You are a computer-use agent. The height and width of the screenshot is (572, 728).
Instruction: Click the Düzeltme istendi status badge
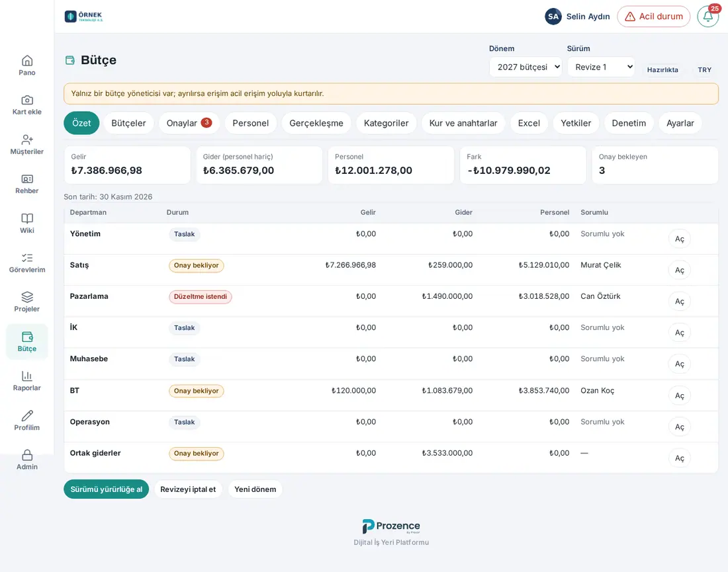(x=200, y=297)
